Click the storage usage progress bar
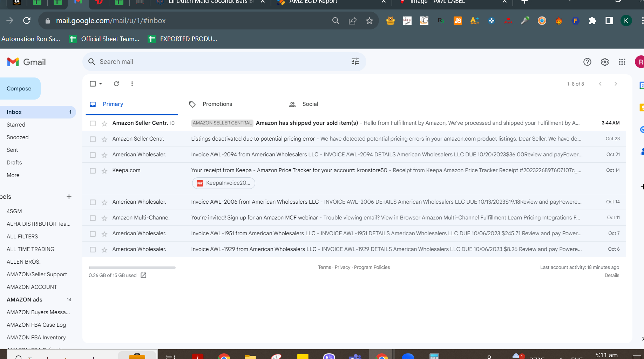The height and width of the screenshot is (359, 644). (132, 267)
